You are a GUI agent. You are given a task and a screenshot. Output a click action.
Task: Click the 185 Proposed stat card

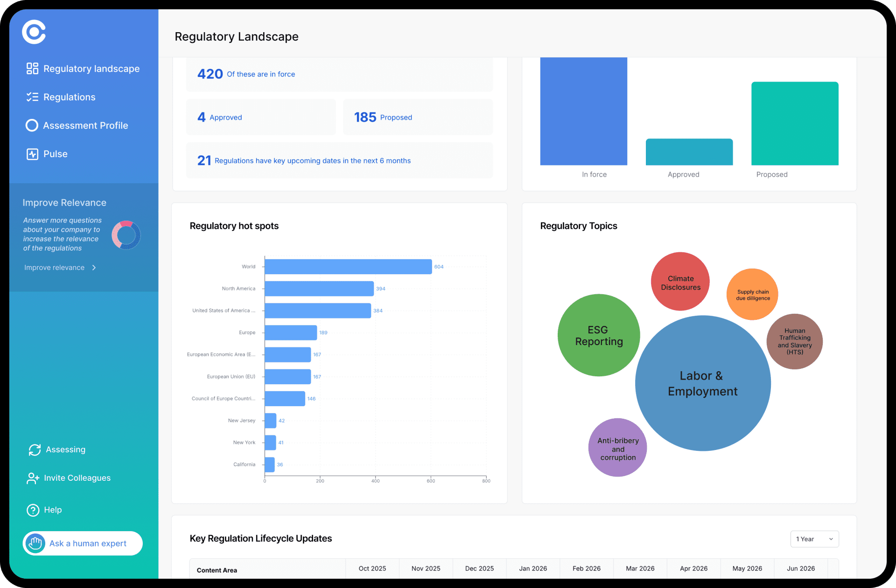418,117
